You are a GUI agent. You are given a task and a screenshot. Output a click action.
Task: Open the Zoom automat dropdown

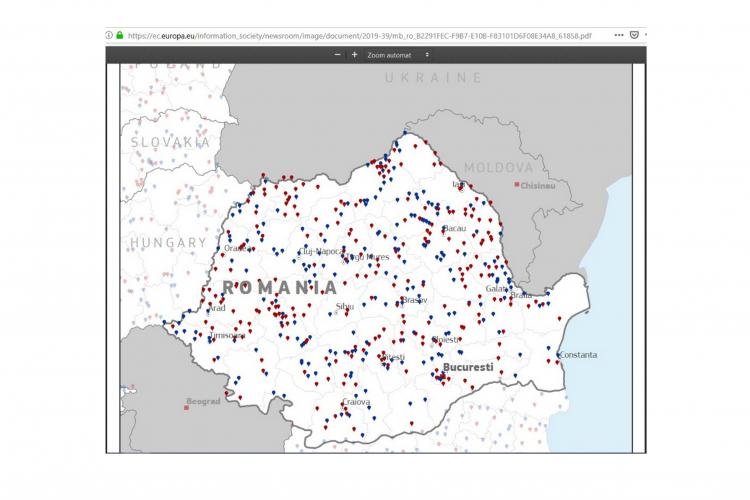pos(398,54)
